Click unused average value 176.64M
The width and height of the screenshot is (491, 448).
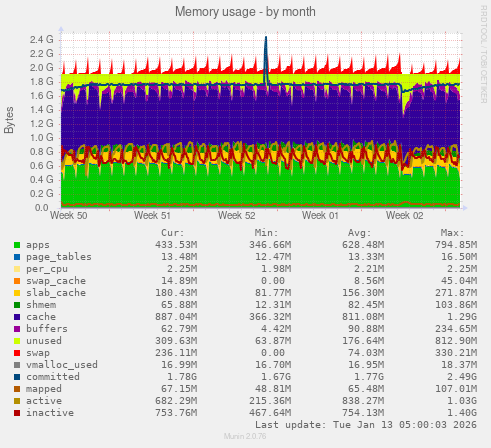coord(363,341)
